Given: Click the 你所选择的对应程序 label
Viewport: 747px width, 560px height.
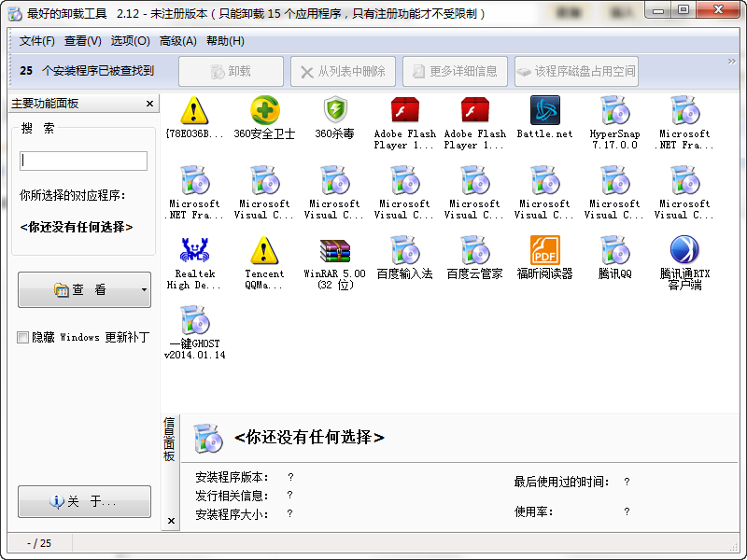Looking at the screenshot, I should (73, 195).
